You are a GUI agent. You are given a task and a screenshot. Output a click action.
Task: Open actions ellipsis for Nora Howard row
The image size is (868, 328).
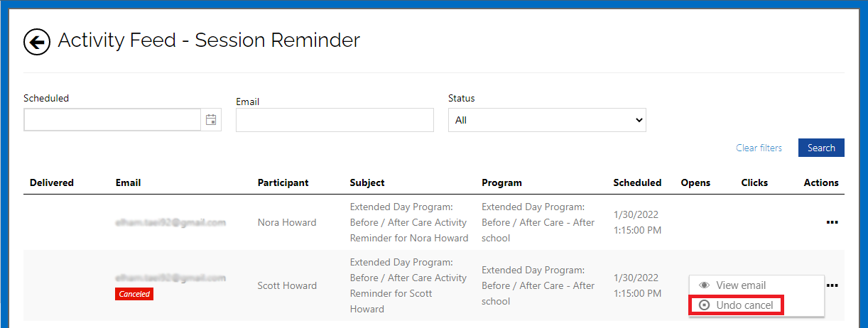coord(832,222)
